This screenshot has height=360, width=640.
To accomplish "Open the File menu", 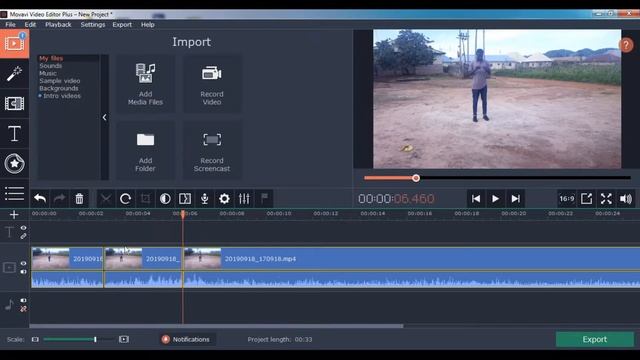I will [x=10, y=24].
